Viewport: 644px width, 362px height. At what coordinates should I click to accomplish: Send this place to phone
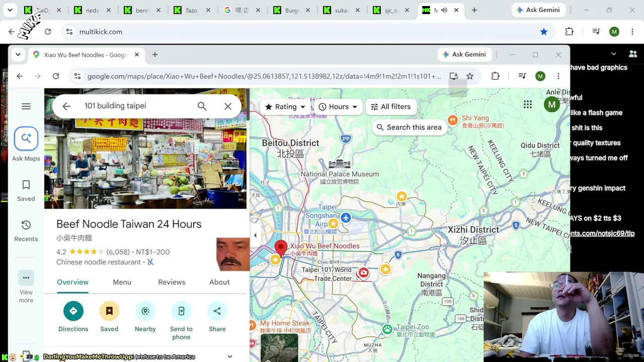click(x=181, y=320)
